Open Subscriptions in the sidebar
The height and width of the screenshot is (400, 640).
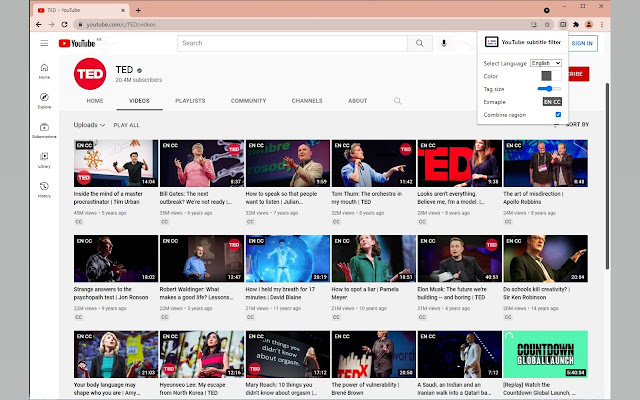[44, 130]
